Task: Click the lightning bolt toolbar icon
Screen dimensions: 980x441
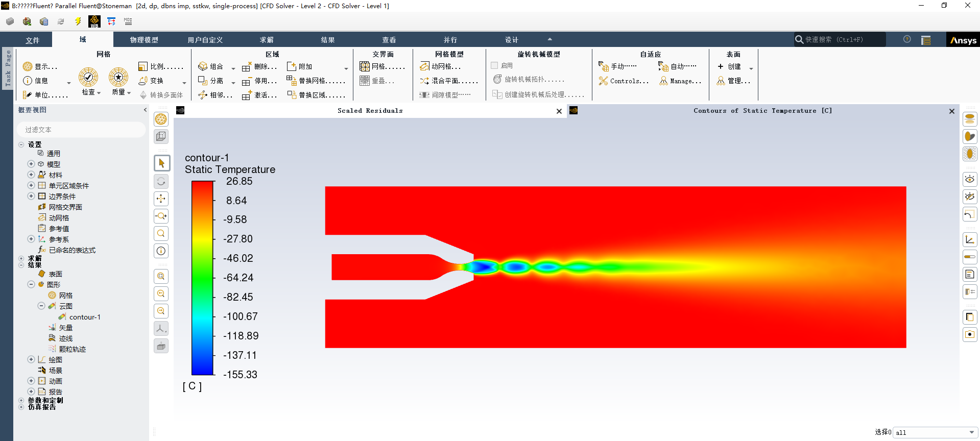Action: pos(78,21)
